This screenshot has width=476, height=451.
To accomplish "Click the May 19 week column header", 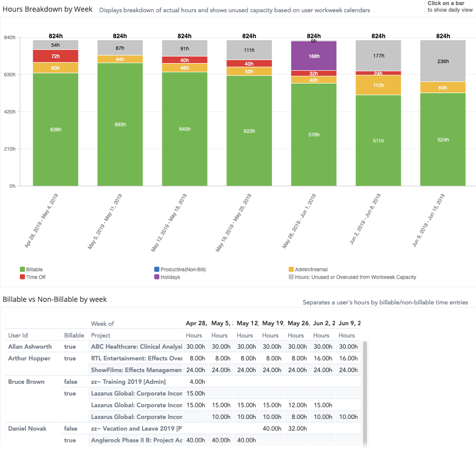I will coord(273,323).
